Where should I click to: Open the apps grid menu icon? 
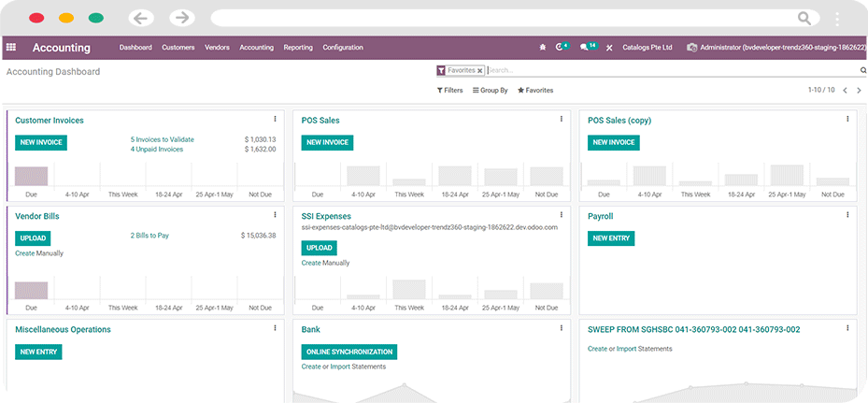pos(11,48)
